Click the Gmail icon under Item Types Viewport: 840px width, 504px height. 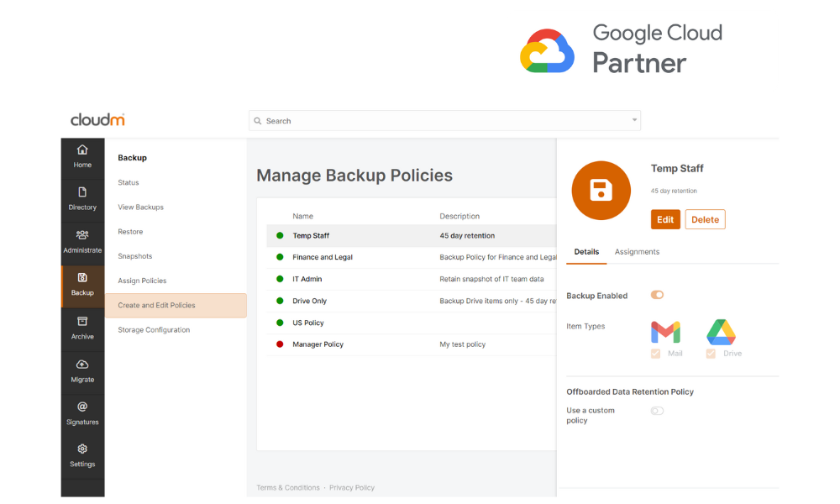666,332
